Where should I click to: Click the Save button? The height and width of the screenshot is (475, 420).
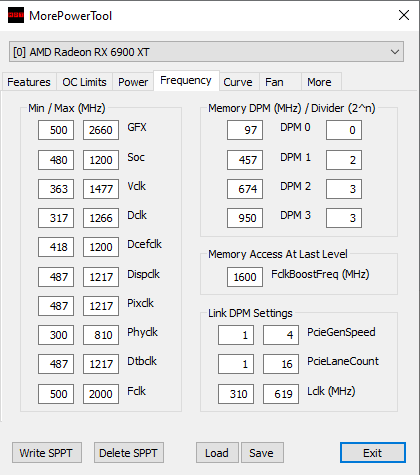pos(262,453)
